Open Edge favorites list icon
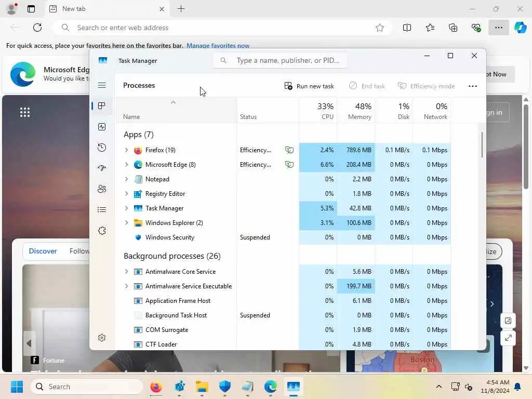This screenshot has height=399, width=532. (x=430, y=28)
